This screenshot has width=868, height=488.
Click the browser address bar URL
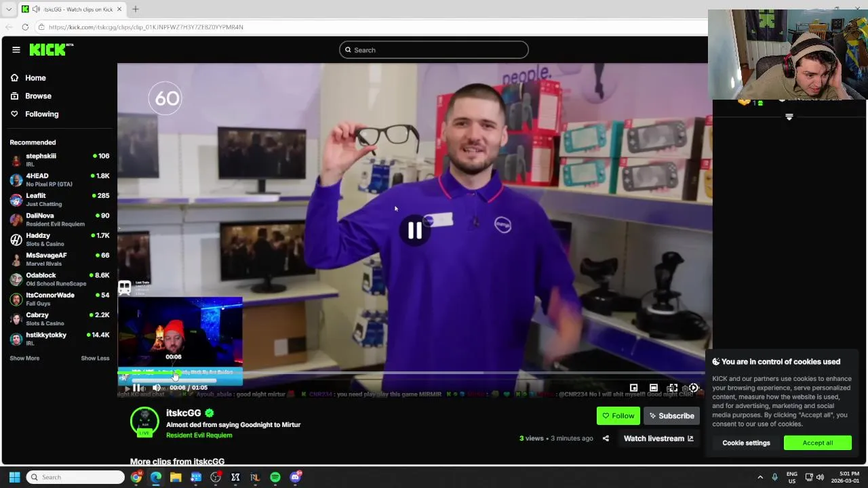click(x=146, y=27)
